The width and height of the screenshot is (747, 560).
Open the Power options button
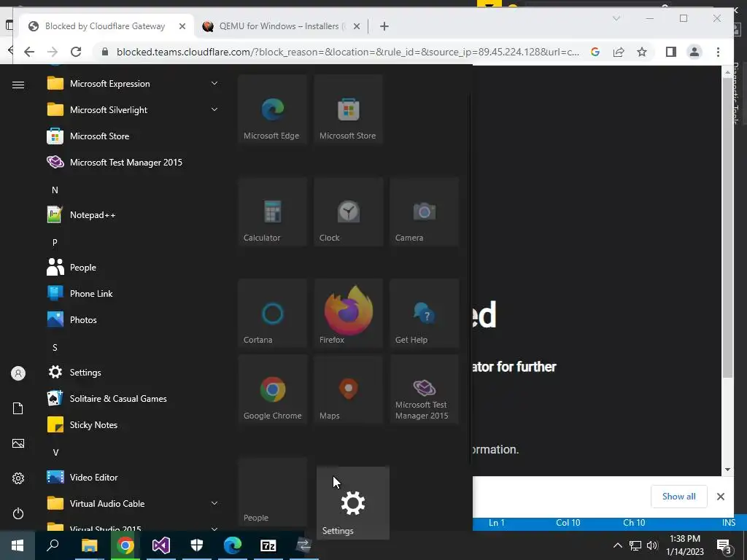[18, 513]
